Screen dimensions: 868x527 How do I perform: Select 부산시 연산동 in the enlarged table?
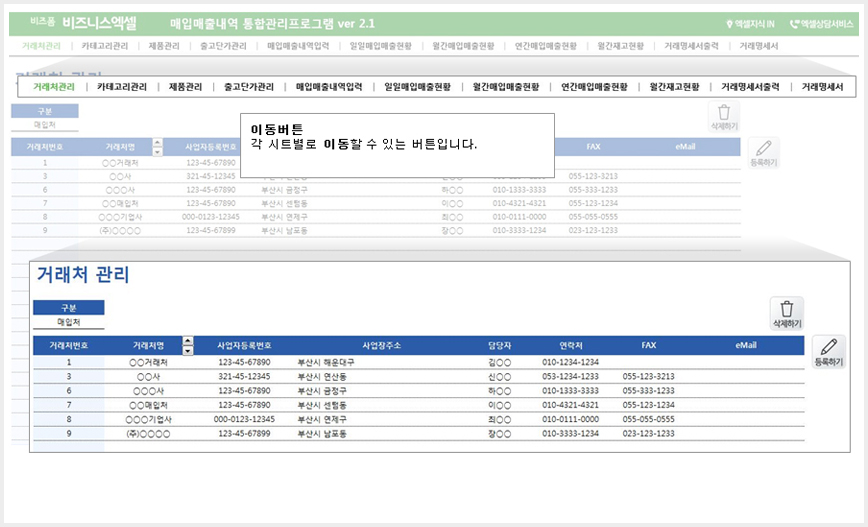click(x=322, y=377)
